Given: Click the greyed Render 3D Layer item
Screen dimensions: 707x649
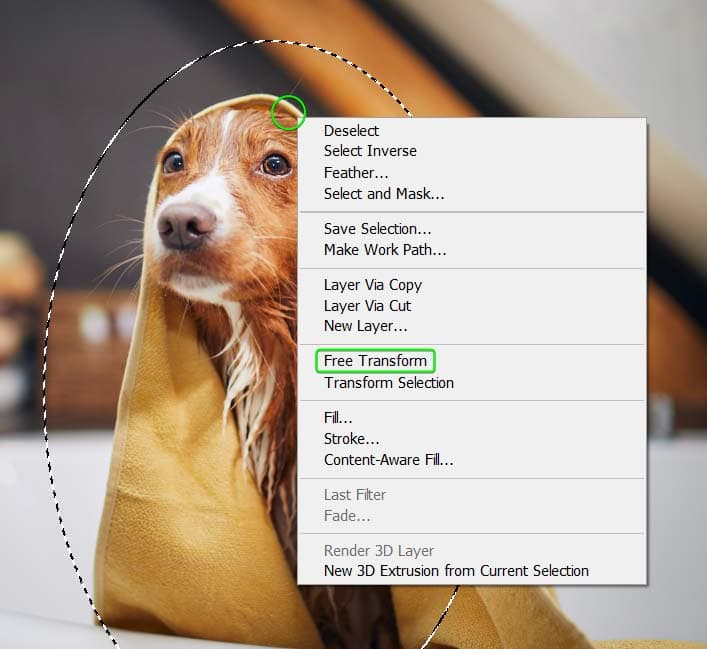Looking at the screenshot, I should pos(472,551).
